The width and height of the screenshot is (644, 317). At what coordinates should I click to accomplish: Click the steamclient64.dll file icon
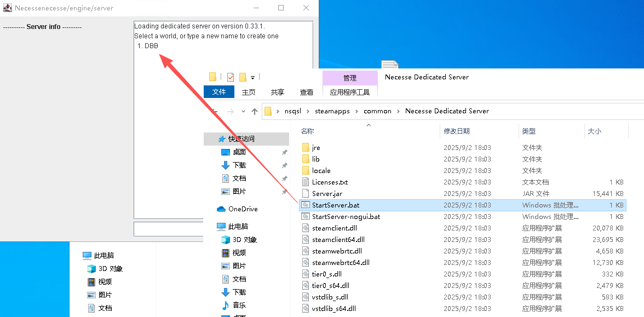(306, 240)
